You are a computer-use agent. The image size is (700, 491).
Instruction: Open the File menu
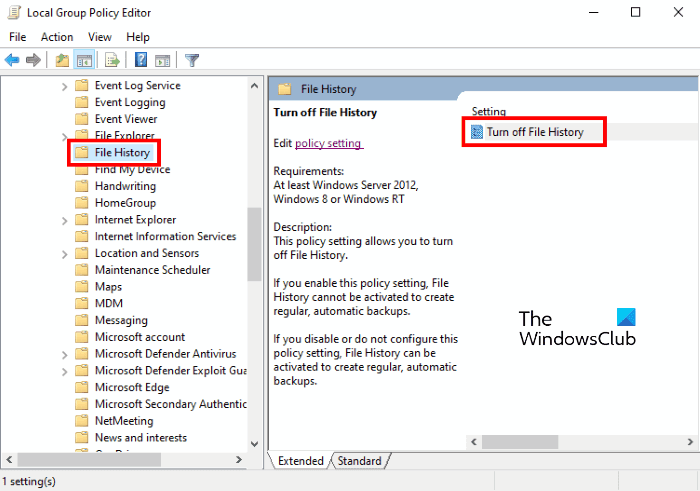18,37
